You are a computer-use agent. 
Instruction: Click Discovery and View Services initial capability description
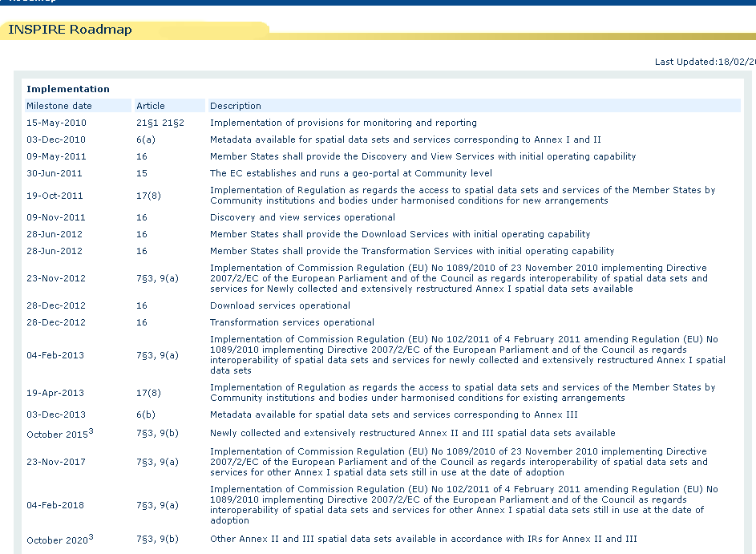(x=422, y=156)
